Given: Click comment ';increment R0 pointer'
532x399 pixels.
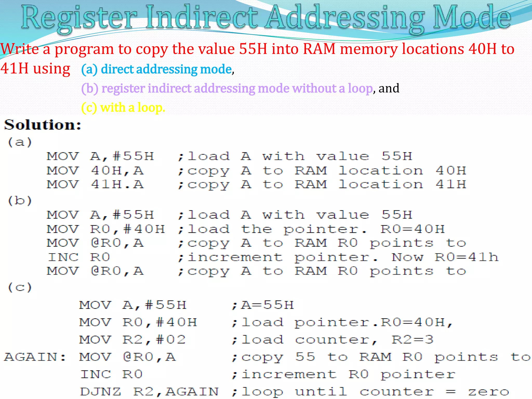Looking at the screenshot, I should point(343,375).
